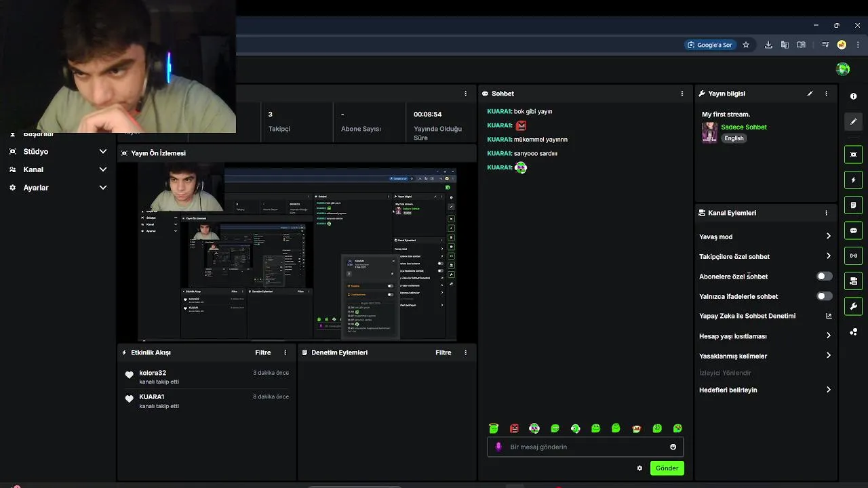Expand the Stüdyo sidebar section
The height and width of the screenshot is (488, 868).
coord(103,152)
